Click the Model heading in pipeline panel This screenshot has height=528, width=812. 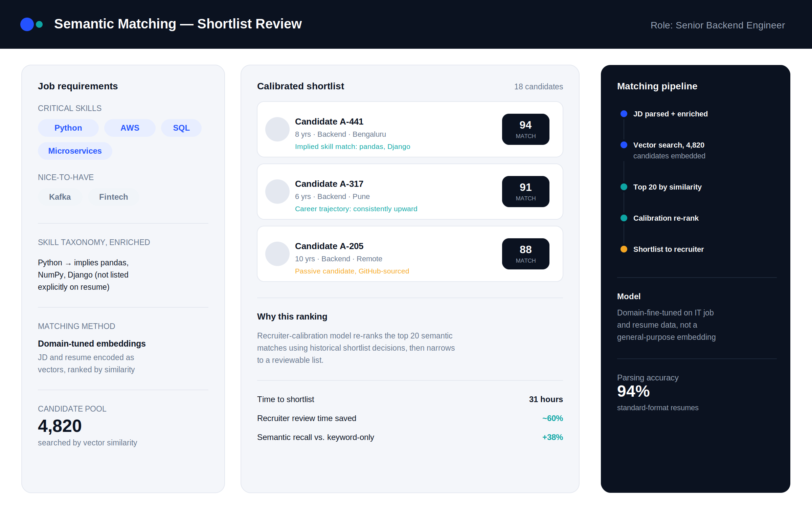tap(628, 296)
